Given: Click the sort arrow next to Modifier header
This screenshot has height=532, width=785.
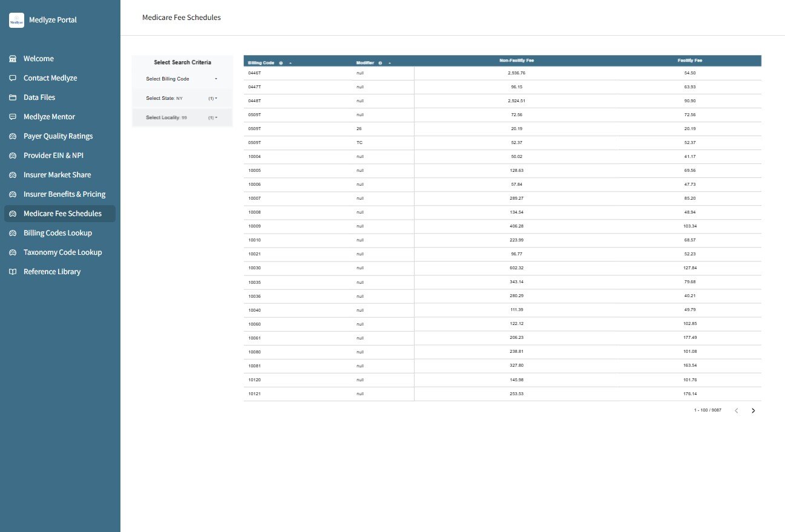Looking at the screenshot, I should pos(389,63).
